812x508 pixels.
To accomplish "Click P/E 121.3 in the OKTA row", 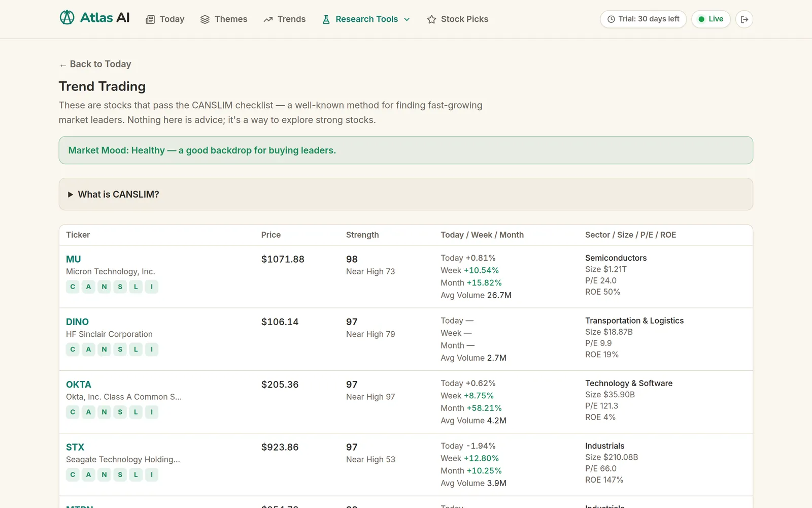I will (x=601, y=406).
